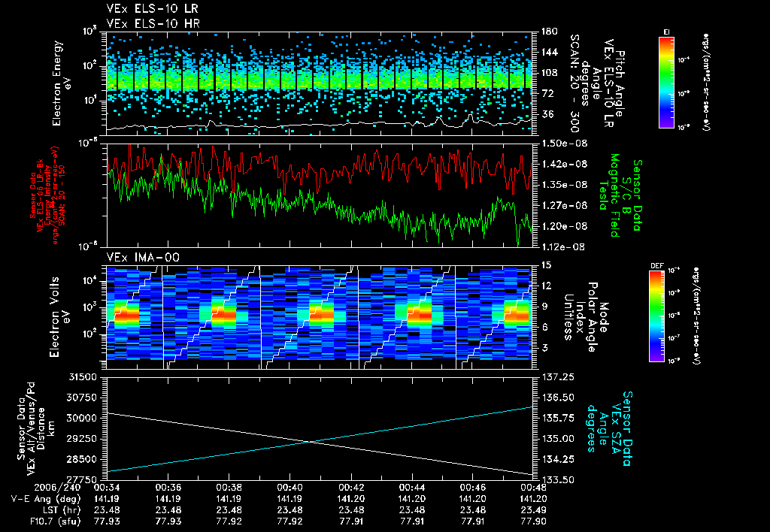Click the 180 pitch angle axis value
770x532 pixels.
(x=550, y=32)
